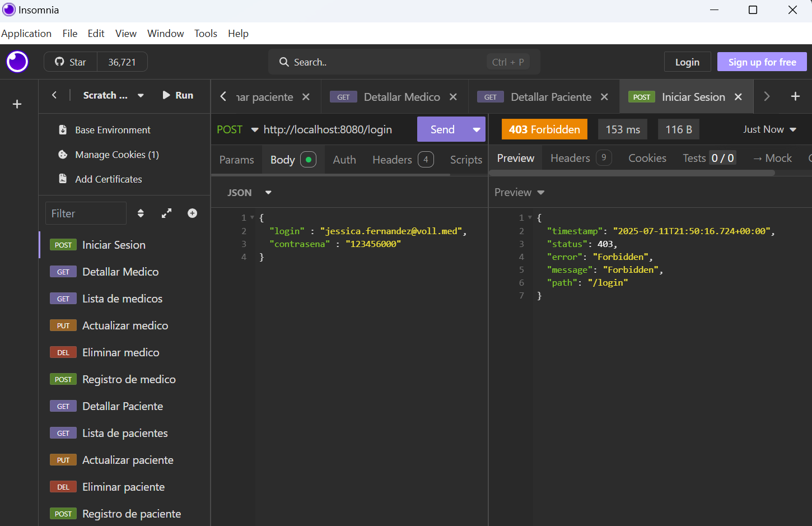
Task: Select Lista de pacientes request
Action: [x=124, y=433]
